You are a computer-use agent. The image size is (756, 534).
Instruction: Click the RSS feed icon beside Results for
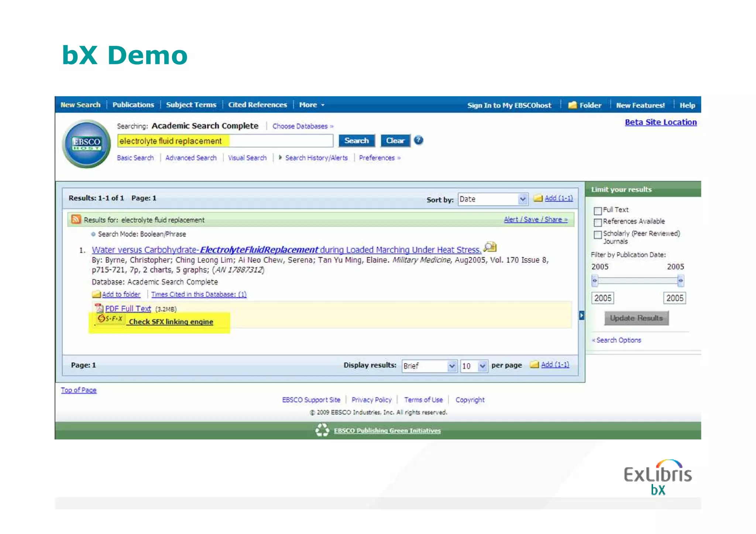[x=76, y=219]
